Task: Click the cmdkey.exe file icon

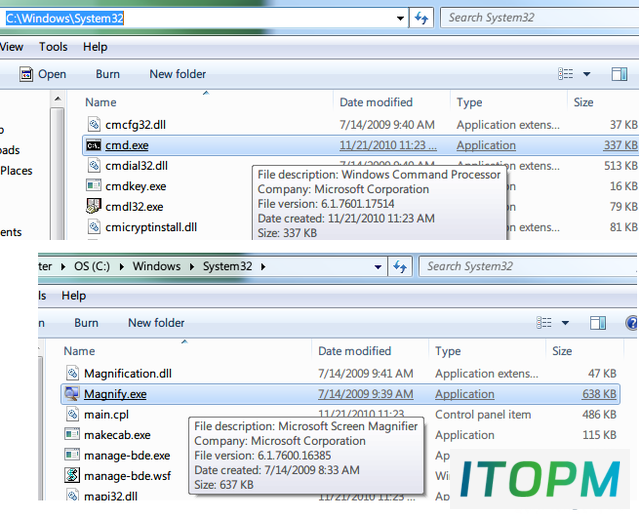Action: coord(93,186)
